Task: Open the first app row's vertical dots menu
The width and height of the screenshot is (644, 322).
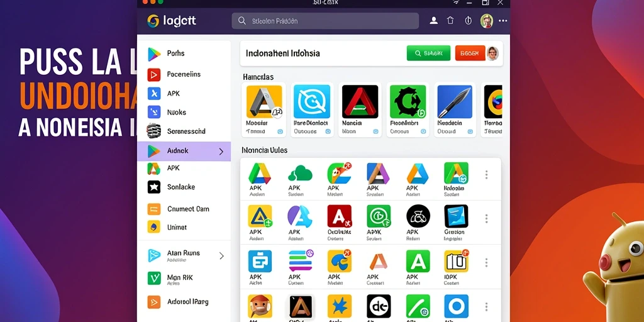Action: (x=486, y=175)
